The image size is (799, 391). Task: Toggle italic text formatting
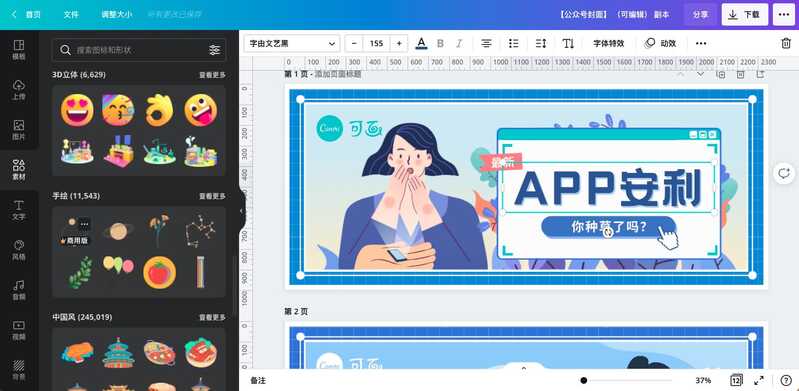(459, 43)
